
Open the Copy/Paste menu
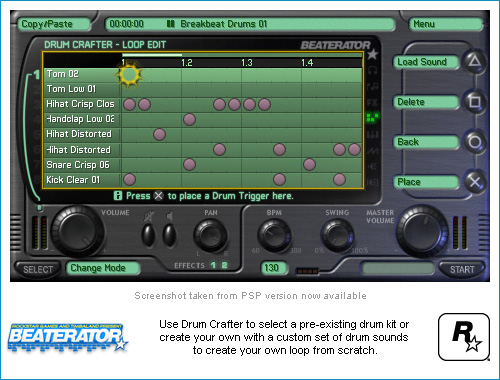pyautogui.click(x=54, y=24)
